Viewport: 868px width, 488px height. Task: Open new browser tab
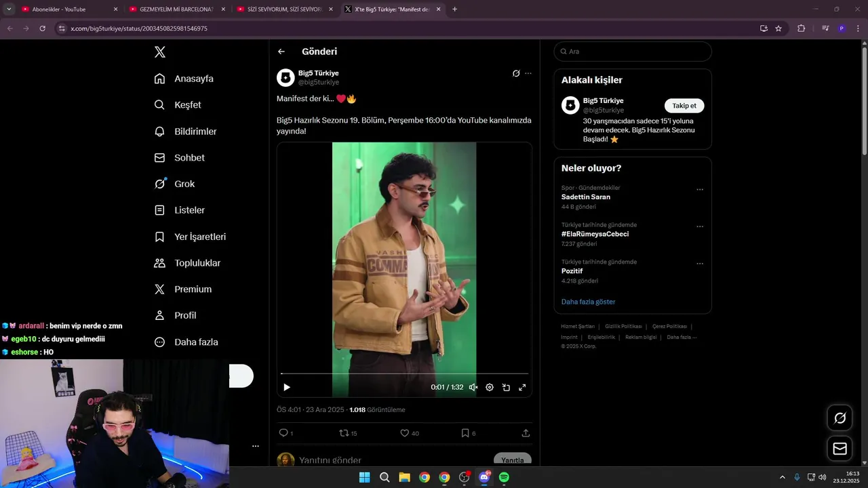[454, 9]
